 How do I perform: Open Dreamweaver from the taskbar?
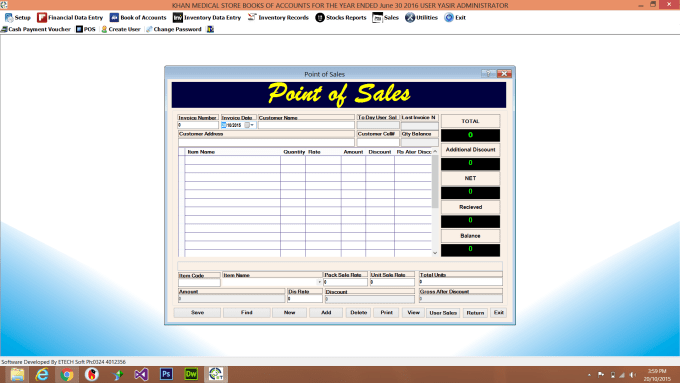pyautogui.click(x=191, y=374)
